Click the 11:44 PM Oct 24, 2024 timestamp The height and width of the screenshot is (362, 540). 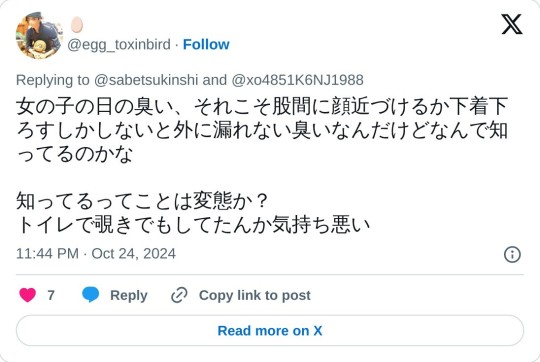coord(96,254)
